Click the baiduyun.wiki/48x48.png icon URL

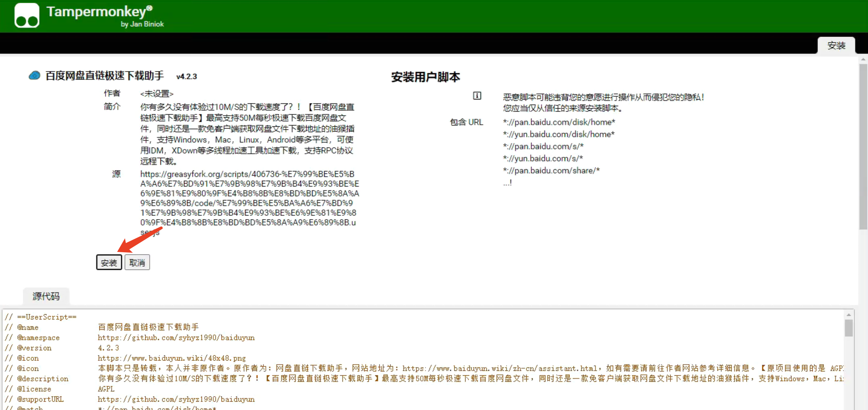point(172,358)
